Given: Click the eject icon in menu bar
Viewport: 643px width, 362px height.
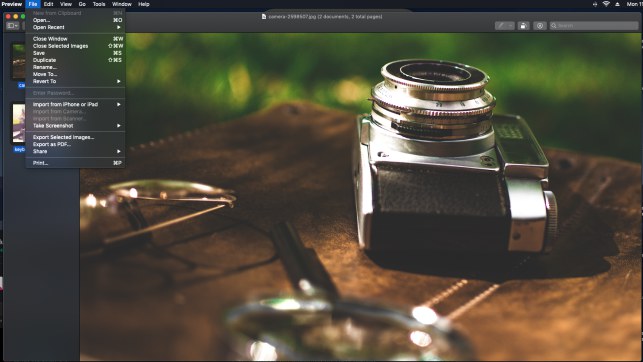Looking at the screenshot, I should coord(617,4).
